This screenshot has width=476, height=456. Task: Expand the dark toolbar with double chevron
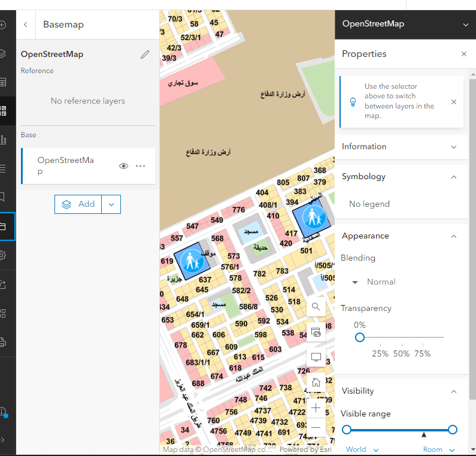(2, 440)
